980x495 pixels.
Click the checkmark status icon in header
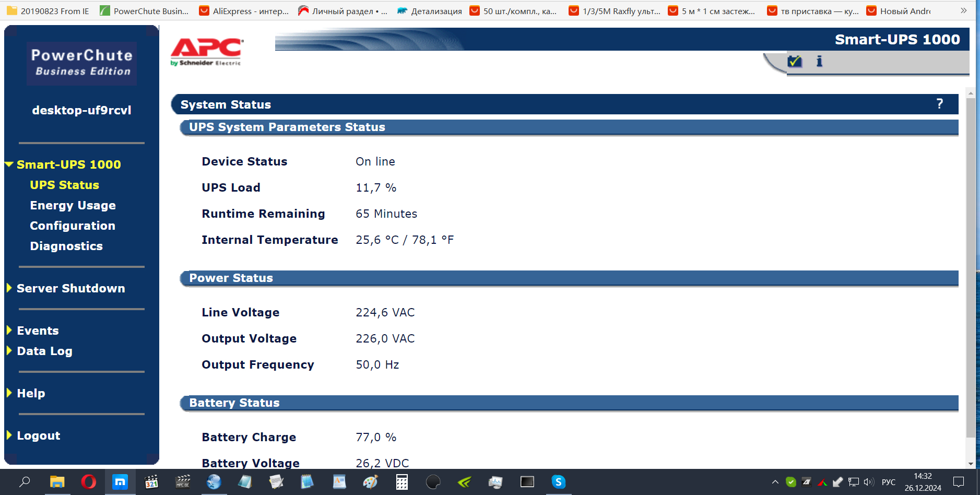(x=795, y=61)
